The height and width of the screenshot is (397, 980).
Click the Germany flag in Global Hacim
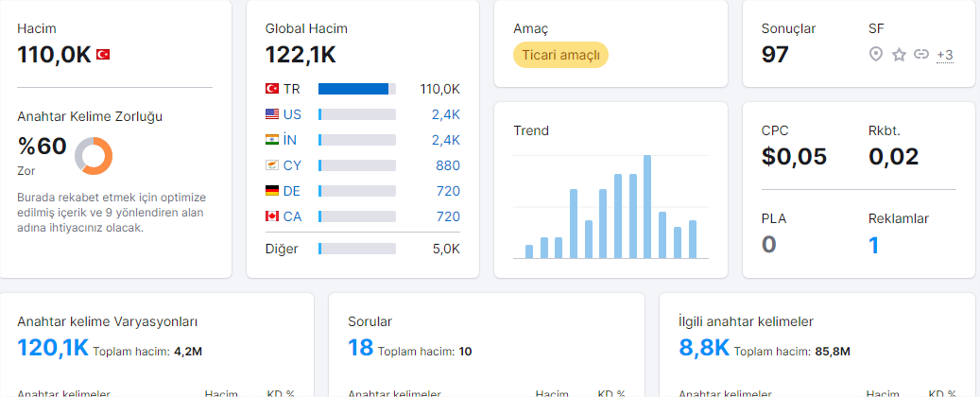272,191
